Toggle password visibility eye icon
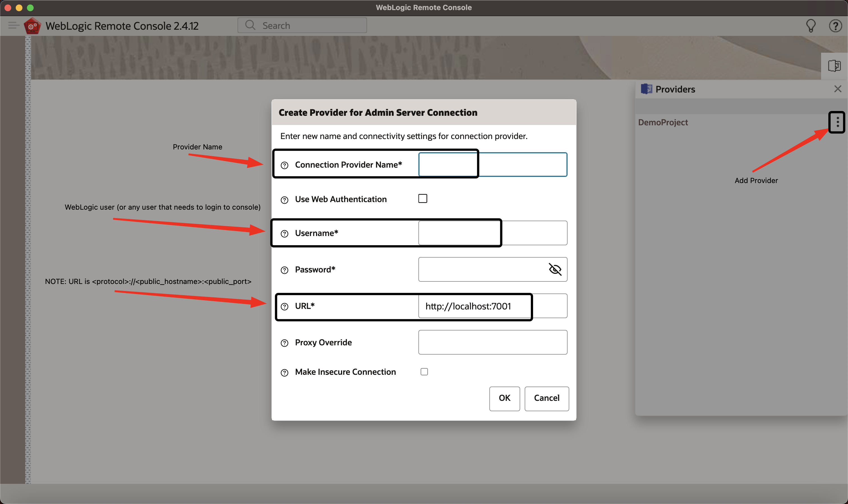This screenshot has width=848, height=504. [x=555, y=269]
